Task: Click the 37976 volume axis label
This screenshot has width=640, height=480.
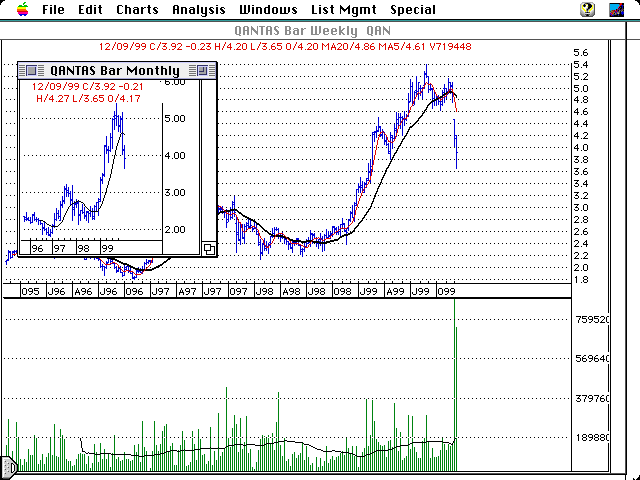Action: (x=592, y=398)
